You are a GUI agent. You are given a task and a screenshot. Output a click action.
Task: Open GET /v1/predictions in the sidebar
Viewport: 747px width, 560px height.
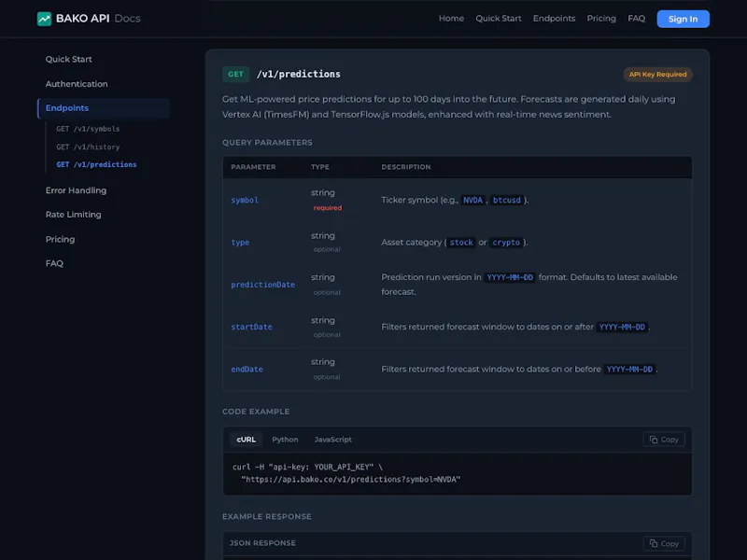96,165
